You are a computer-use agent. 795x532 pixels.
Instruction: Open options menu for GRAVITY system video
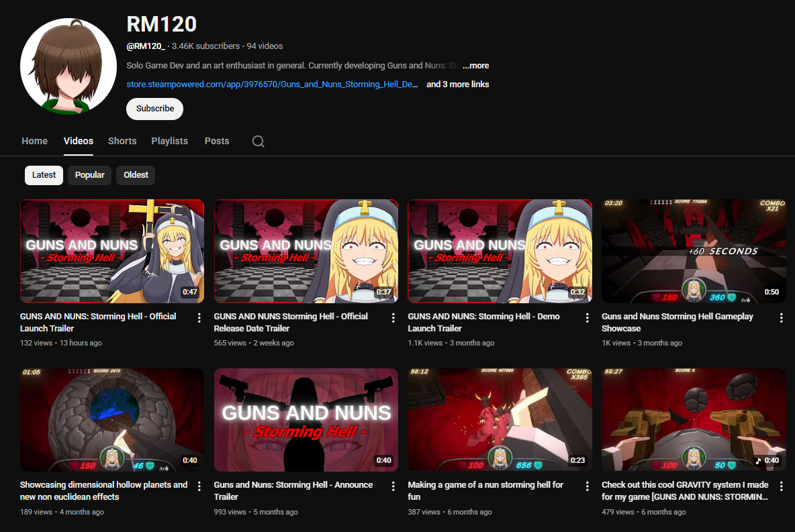pos(781,486)
